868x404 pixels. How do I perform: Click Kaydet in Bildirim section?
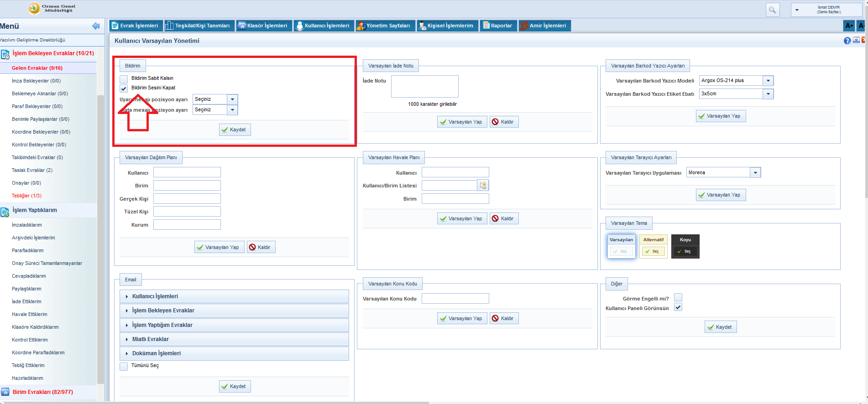pyautogui.click(x=235, y=130)
